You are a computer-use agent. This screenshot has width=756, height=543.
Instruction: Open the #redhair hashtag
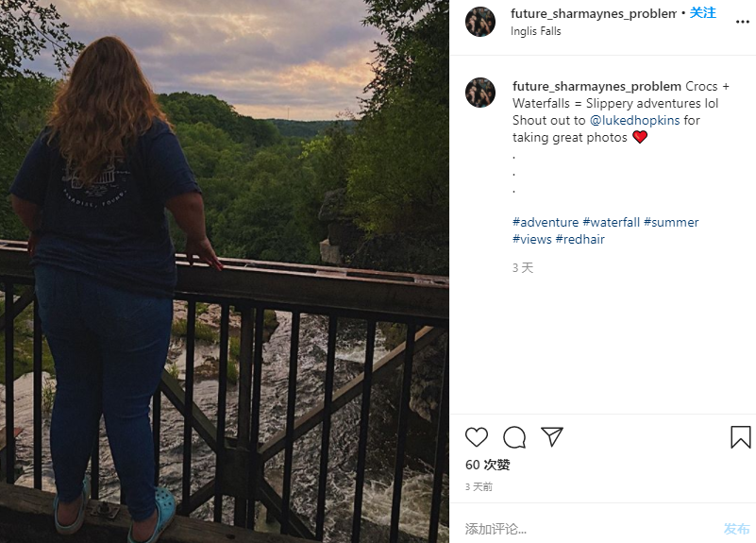580,240
